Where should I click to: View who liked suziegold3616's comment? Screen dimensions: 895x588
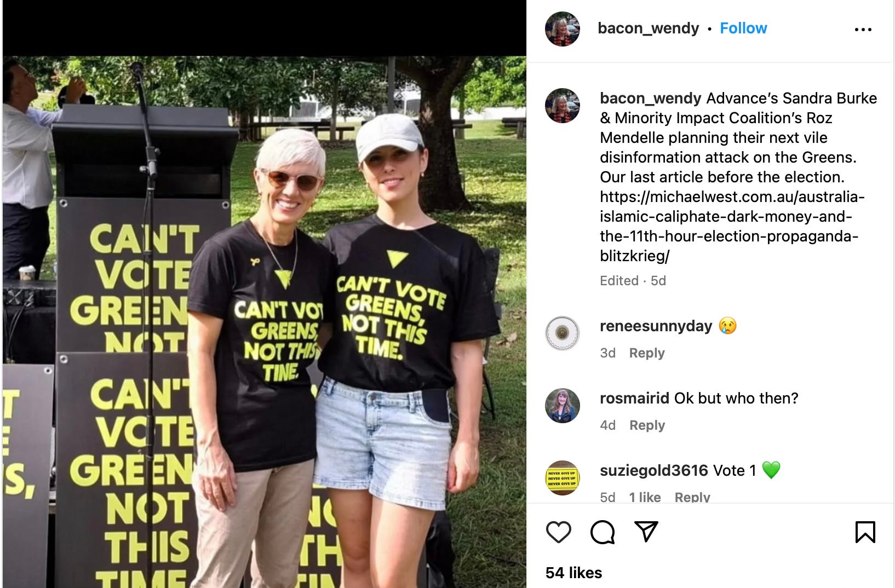(x=645, y=497)
